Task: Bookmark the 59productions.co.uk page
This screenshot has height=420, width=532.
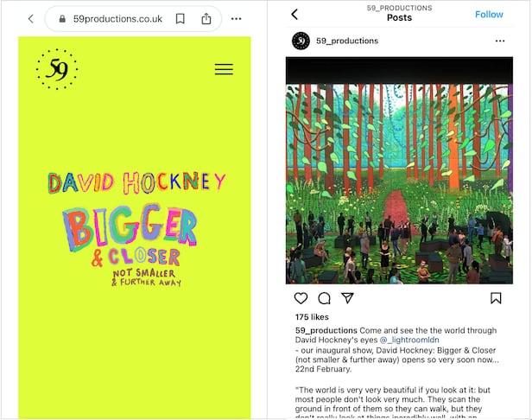Action: tap(180, 18)
